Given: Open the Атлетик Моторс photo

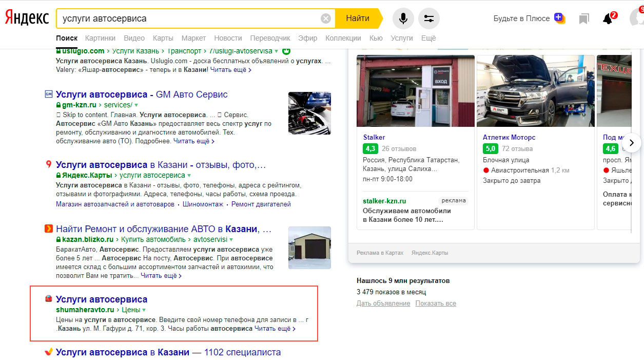Looking at the screenshot, I should [x=536, y=90].
